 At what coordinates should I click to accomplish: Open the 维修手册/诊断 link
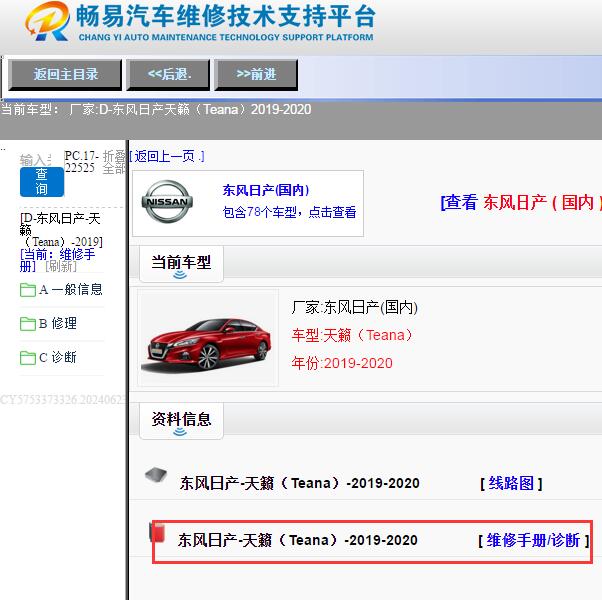tap(533, 540)
